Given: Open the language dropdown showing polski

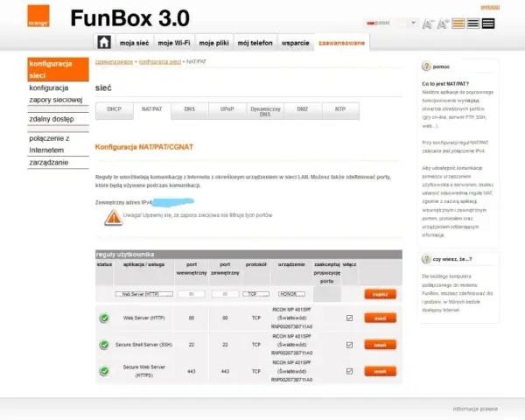Looking at the screenshot, I should point(391,23).
